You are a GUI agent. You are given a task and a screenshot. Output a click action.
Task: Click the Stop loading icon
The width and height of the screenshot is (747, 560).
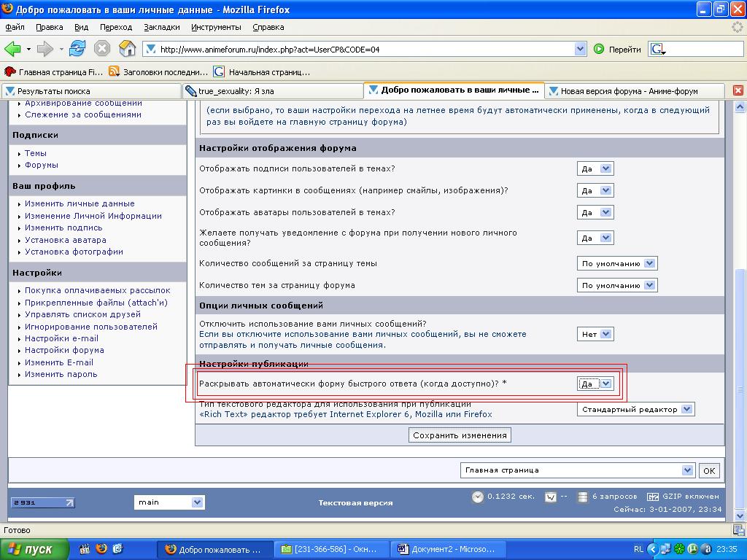[x=102, y=49]
